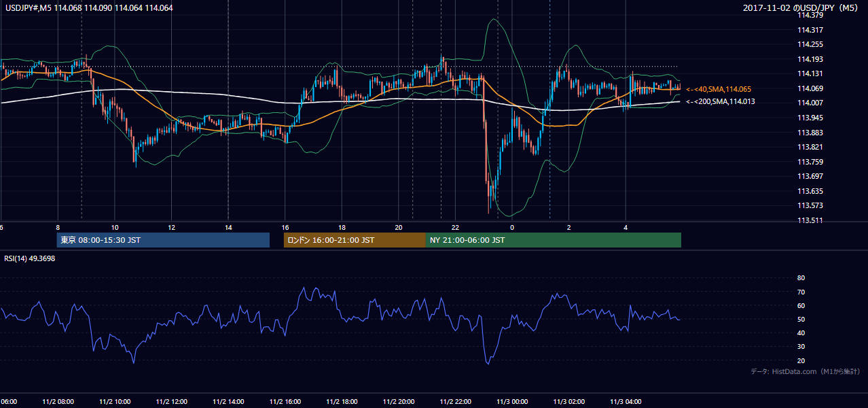Click the RSI(14) 49.3698 indicator label

pyautogui.click(x=30, y=258)
